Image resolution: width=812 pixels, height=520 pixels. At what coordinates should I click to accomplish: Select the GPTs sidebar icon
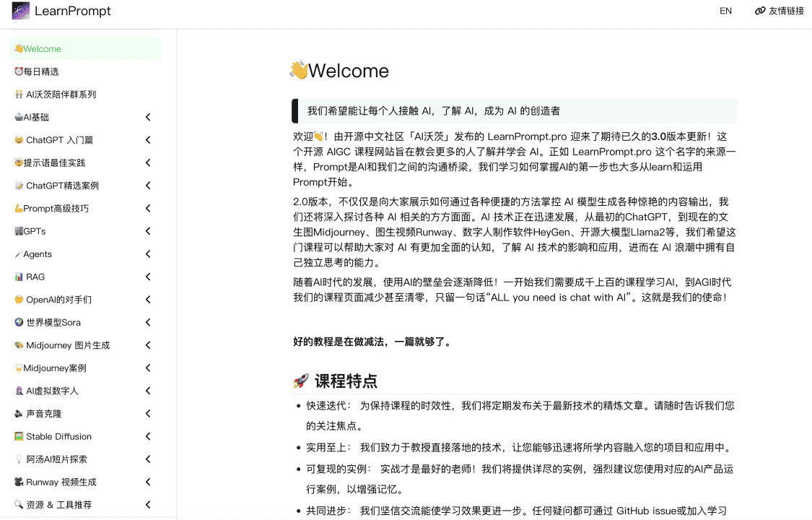tap(20, 231)
